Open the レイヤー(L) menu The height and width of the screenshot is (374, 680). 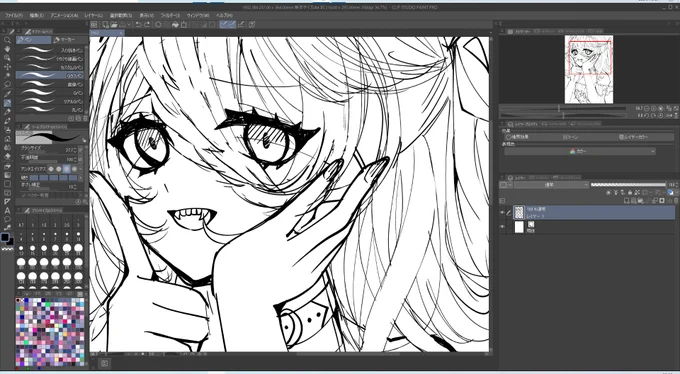(x=93, y=15)
